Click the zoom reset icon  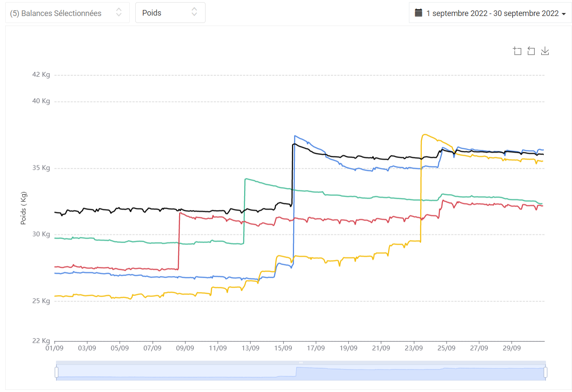pyautogui.click(x=531, y=51)
